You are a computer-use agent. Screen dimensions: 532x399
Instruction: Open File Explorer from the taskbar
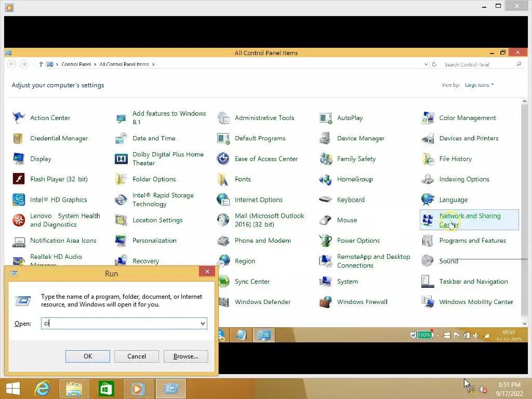tap(74, 389)
